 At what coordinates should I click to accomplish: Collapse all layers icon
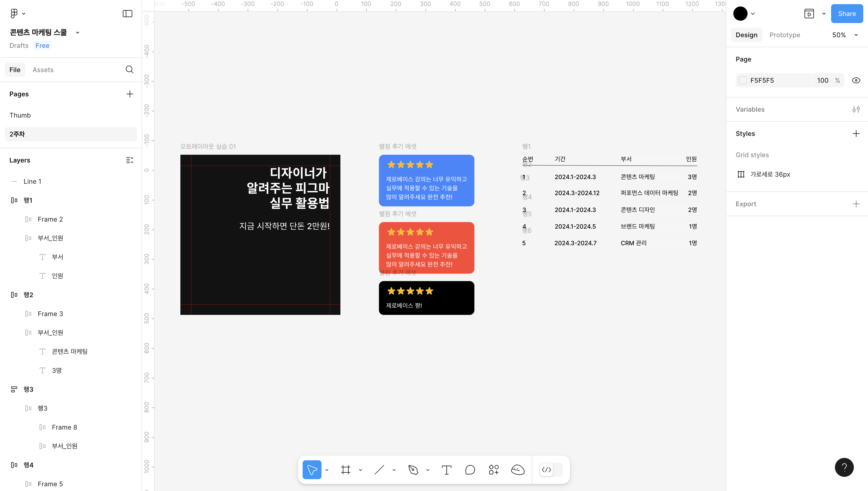pos(130,160)
